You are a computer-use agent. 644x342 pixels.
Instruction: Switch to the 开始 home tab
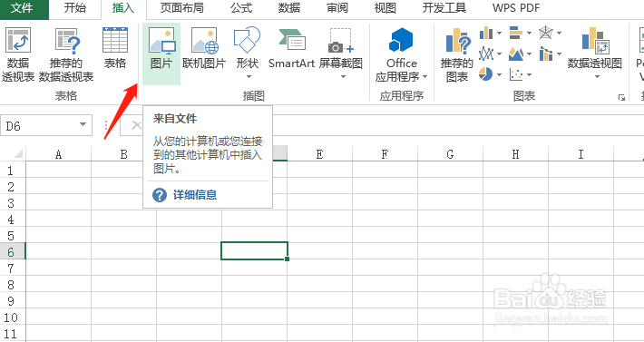75,8
